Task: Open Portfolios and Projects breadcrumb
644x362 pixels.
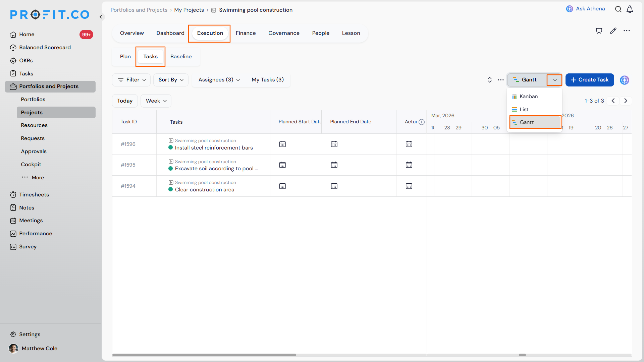Action: pyautogui.click(x=139, y=10)
